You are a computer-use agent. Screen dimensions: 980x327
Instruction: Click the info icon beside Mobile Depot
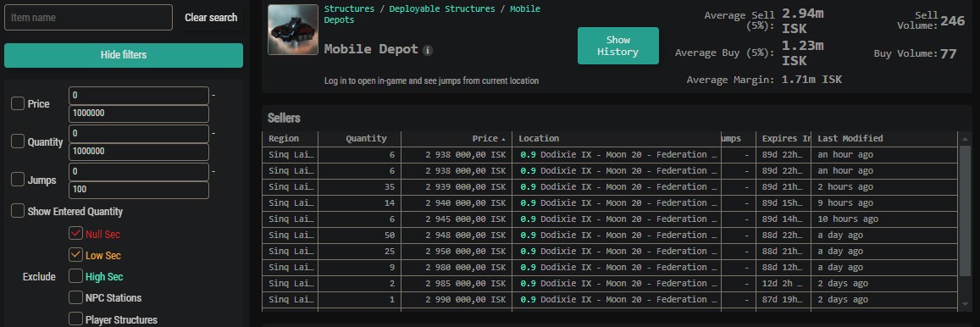[x=428, y=50]
